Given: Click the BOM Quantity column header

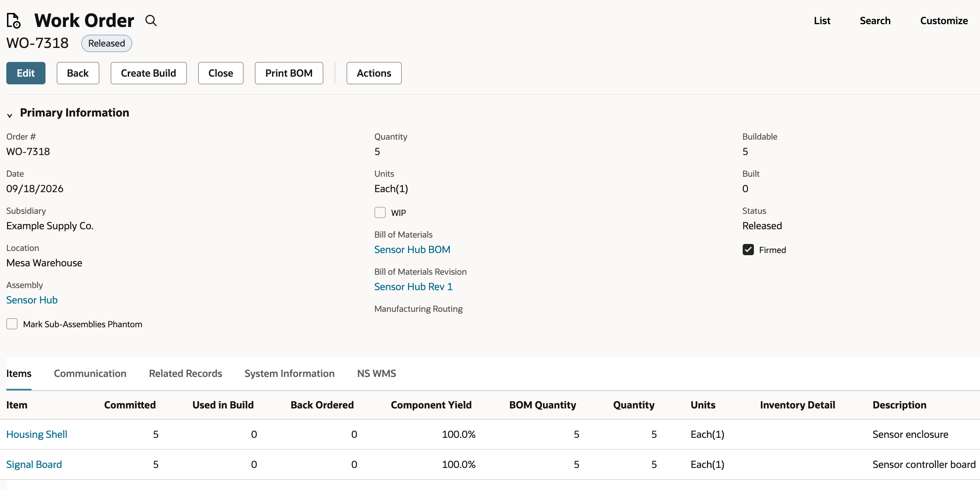Looking at the screenshot, I should pos(542,405).
